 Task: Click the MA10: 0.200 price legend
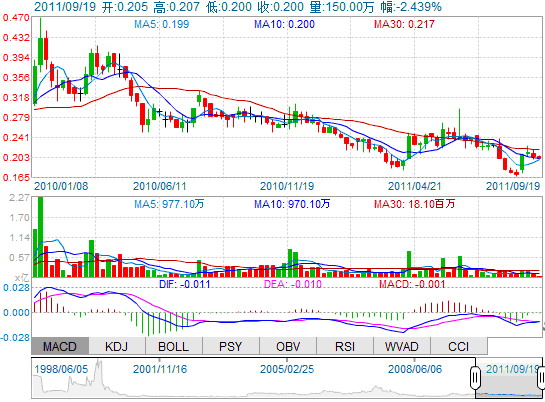pos(284,24)
